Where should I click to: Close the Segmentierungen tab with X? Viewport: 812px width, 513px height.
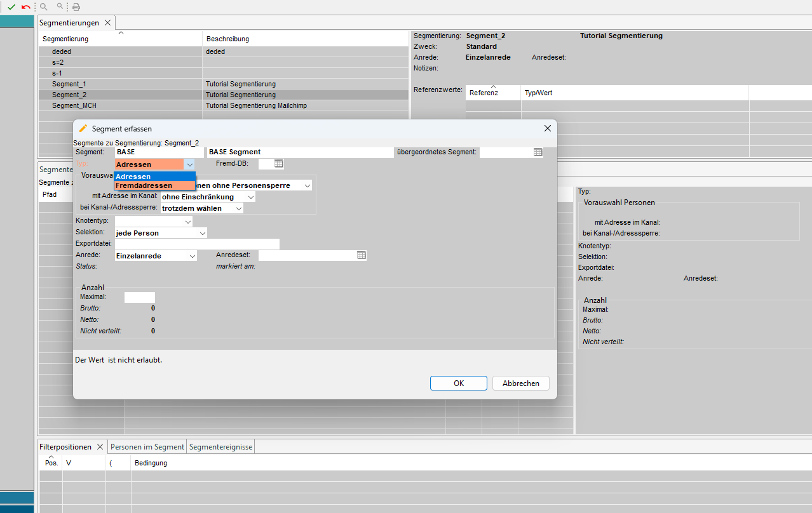coord(107,23)
